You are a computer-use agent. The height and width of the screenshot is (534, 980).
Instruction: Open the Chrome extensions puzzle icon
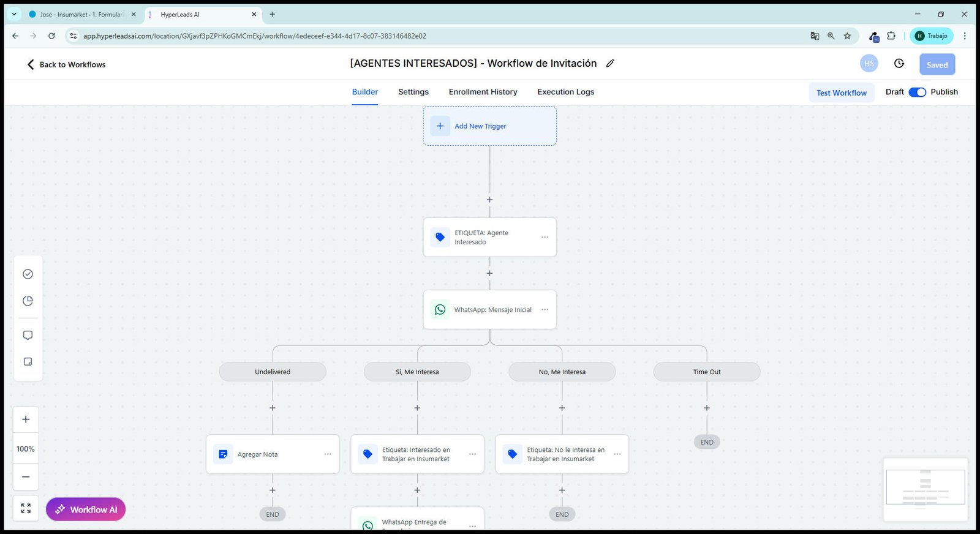click(891, 36)
